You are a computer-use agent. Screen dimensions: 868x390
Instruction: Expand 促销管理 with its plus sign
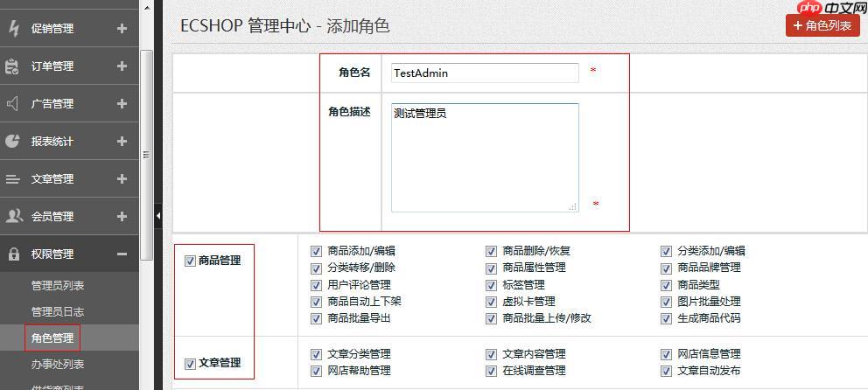click(x=122, y=29)
